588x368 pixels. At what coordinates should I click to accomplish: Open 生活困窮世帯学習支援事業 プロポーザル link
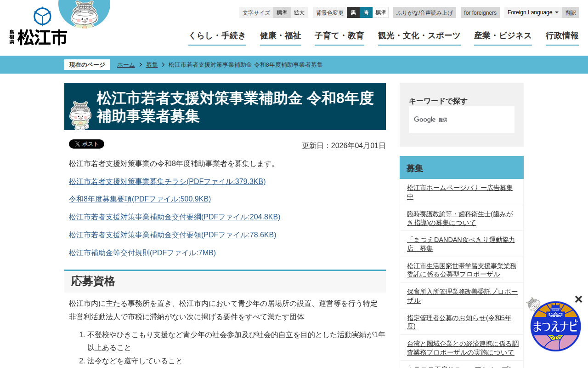click(462, 270)
